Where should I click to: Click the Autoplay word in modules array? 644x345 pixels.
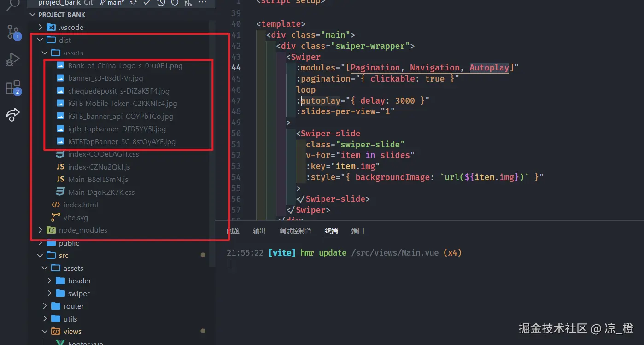pos(489,68)
